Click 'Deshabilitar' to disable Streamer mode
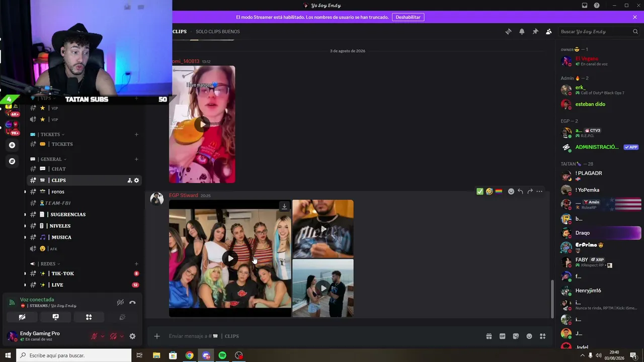 coord(408,17)
